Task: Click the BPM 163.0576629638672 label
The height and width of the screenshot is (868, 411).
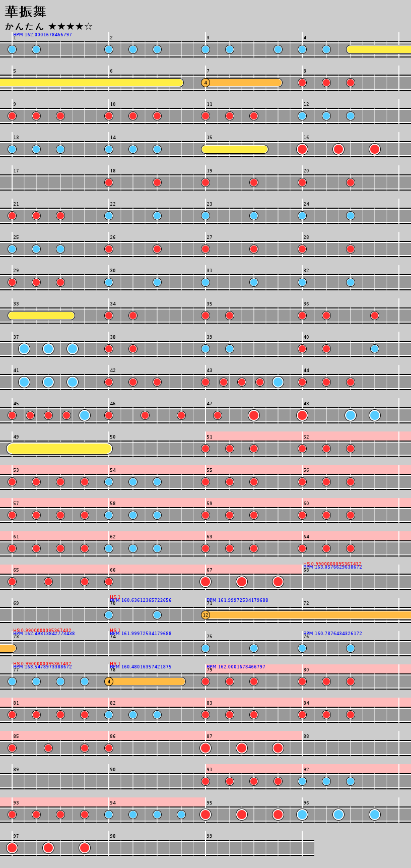Action: [x=332, y=568]
